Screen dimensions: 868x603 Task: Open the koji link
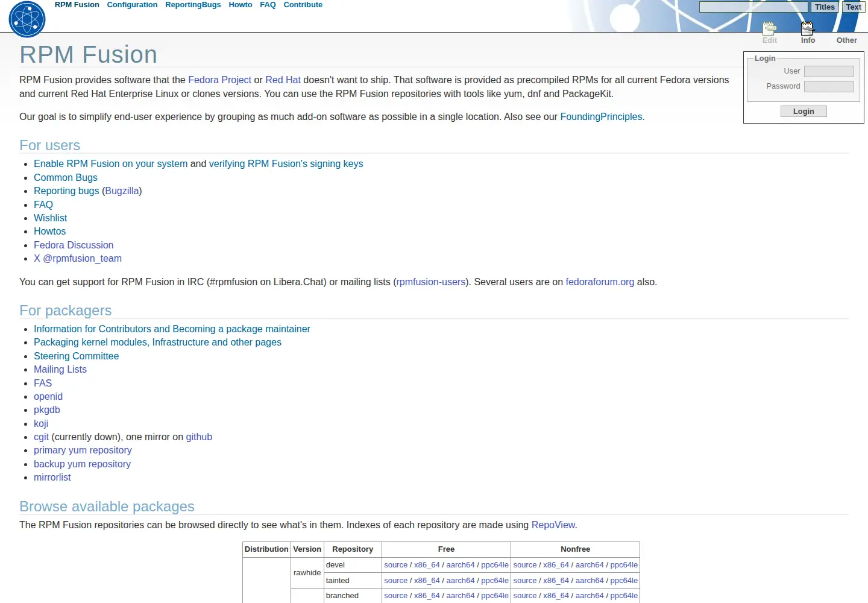pyautogui.click(x=41, y=423)
